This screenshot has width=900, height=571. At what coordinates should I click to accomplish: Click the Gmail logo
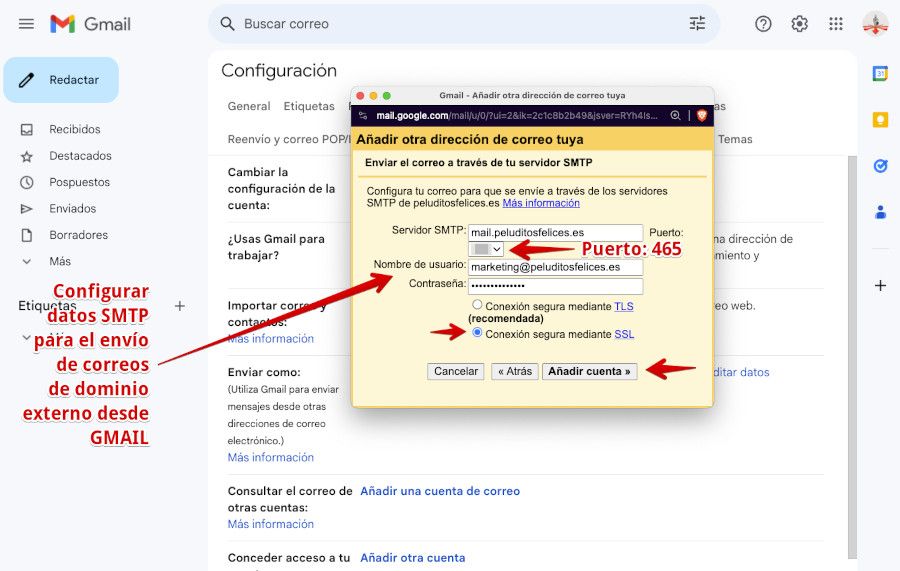pos(91,24)
